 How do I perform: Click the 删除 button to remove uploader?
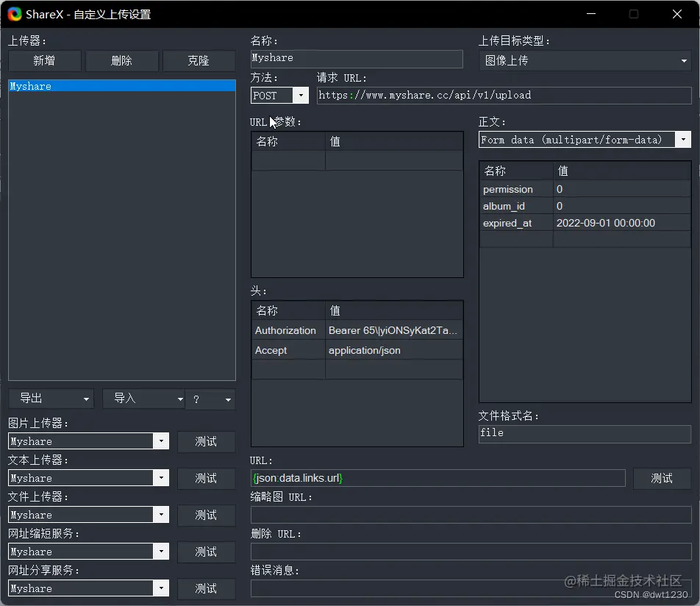pyautogui.click(x=121, y=60)
